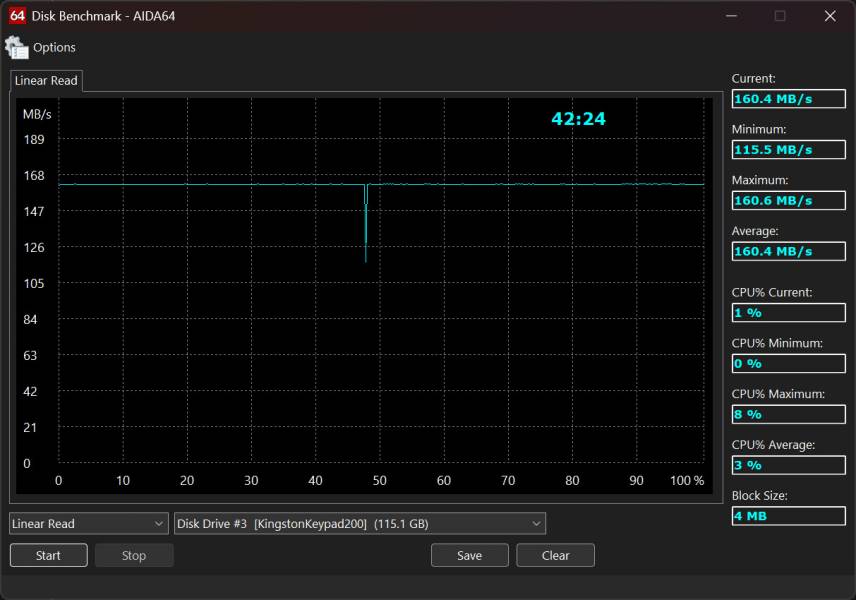Close the Disk Benchmark window
Viewport: 856px width, 600px height.
[830, 16]
